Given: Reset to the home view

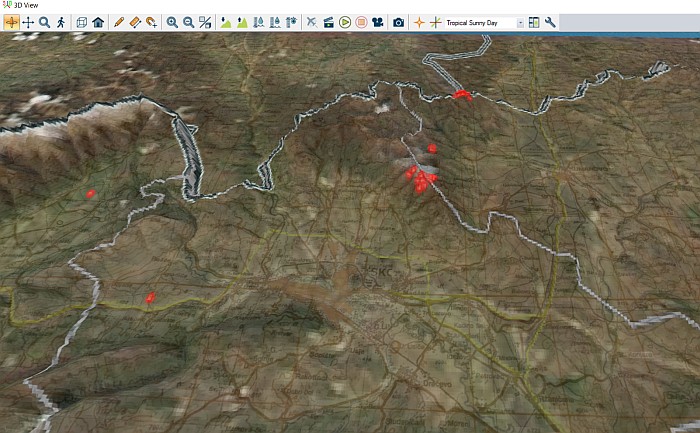Looking at the screenshot, I should 98,22.
